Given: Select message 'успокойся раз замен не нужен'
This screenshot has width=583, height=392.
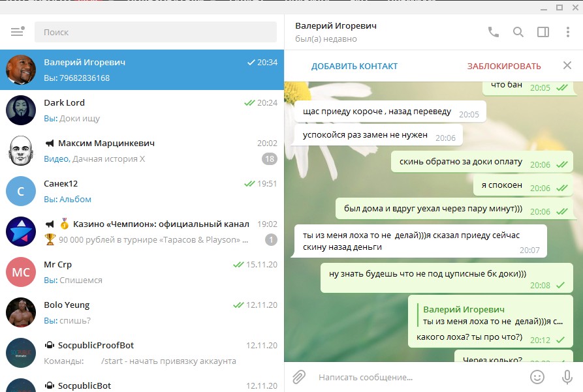Looking at the screenshot, I should pyautogui.click(x=379, y=134).
